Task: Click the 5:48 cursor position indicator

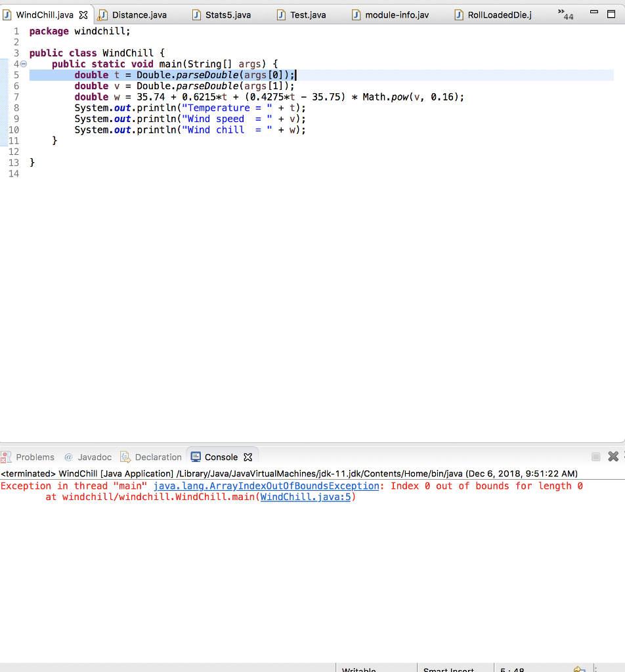Action: [511, 669]
